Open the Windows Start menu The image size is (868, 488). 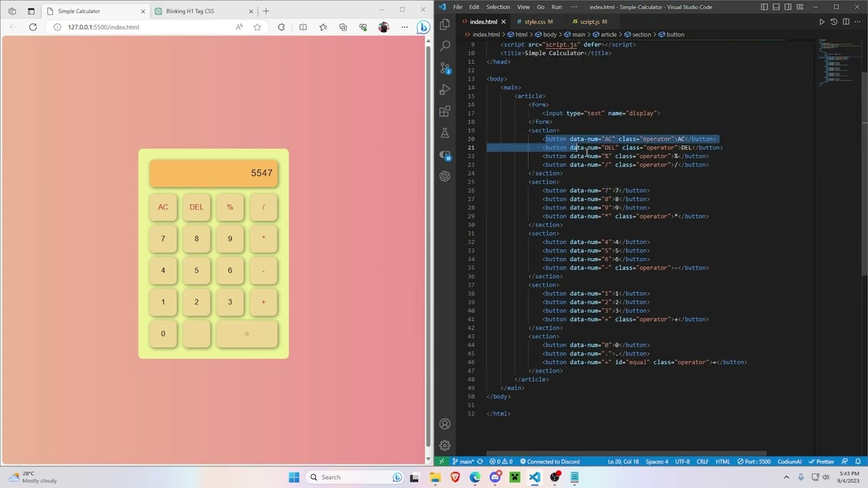click(294, 477)
